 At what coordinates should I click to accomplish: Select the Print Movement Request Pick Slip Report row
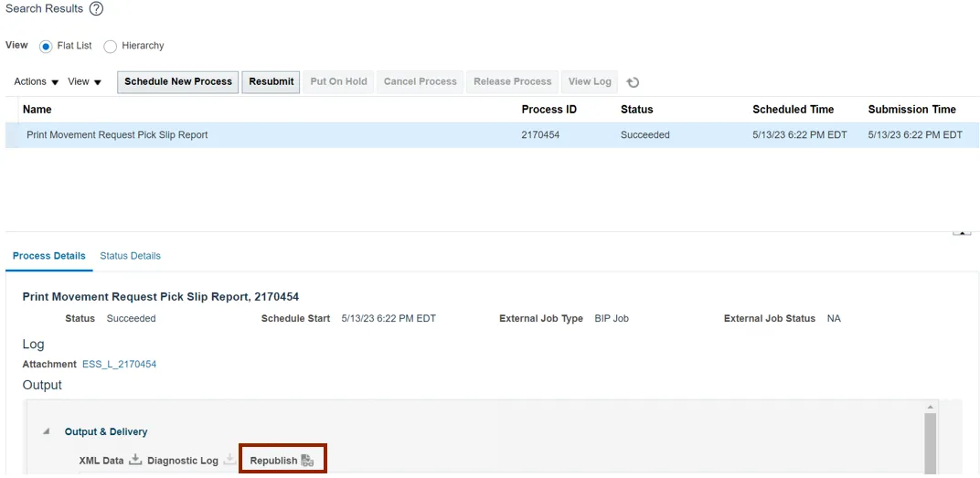point(117,135)
